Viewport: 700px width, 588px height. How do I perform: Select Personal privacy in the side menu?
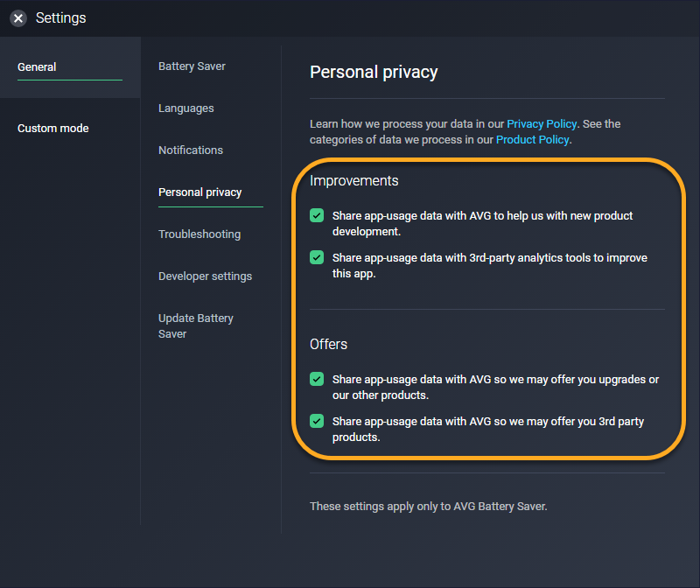pyautogui.click(x=200, y=192)
